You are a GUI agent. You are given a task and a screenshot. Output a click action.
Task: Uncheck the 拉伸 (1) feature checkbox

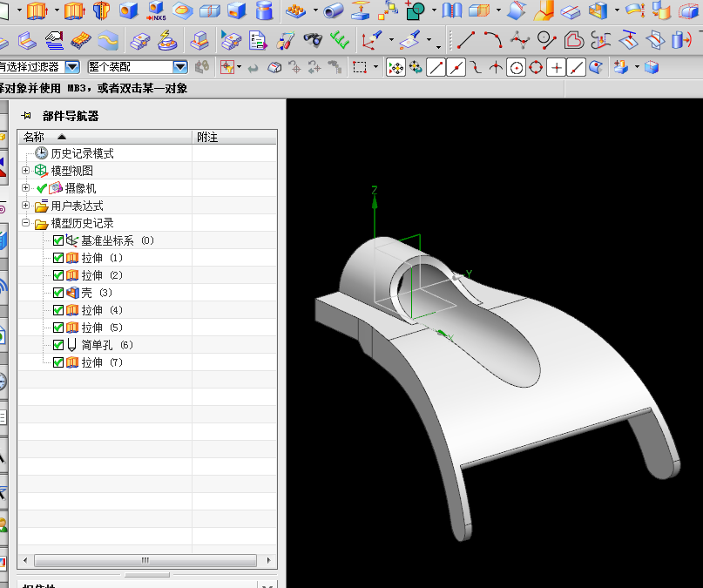[58, 258]
